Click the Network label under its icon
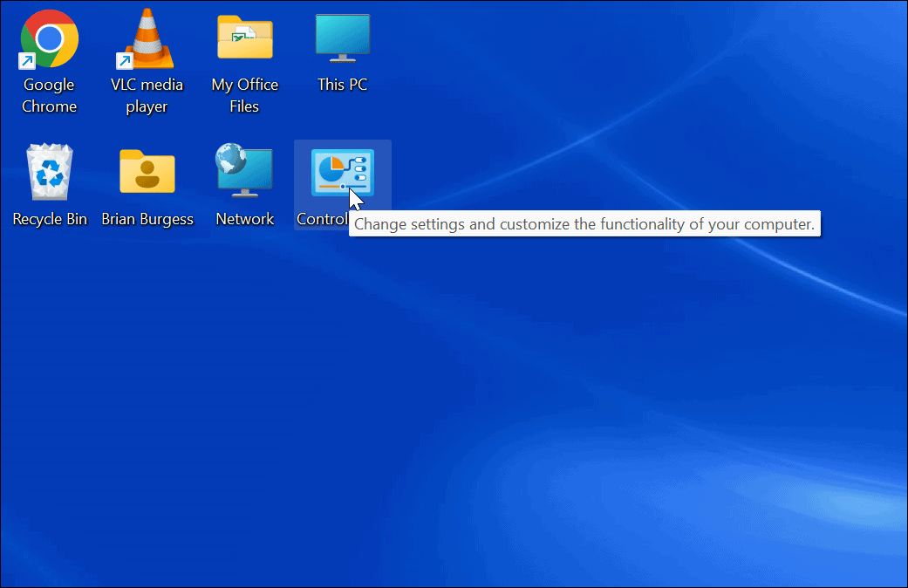This screenshot has height=588, width=908. pyautogui.click(x=244, y=218)
